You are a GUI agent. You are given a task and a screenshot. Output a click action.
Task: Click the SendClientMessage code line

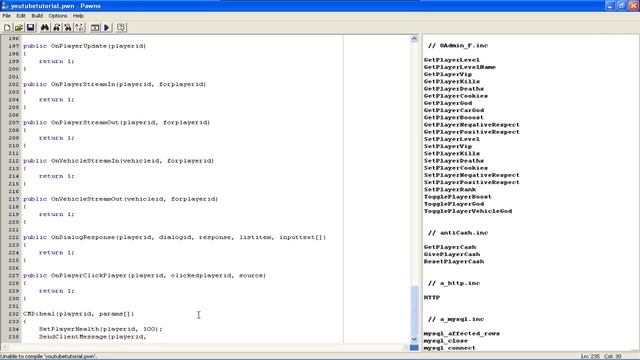click(93, 337)
